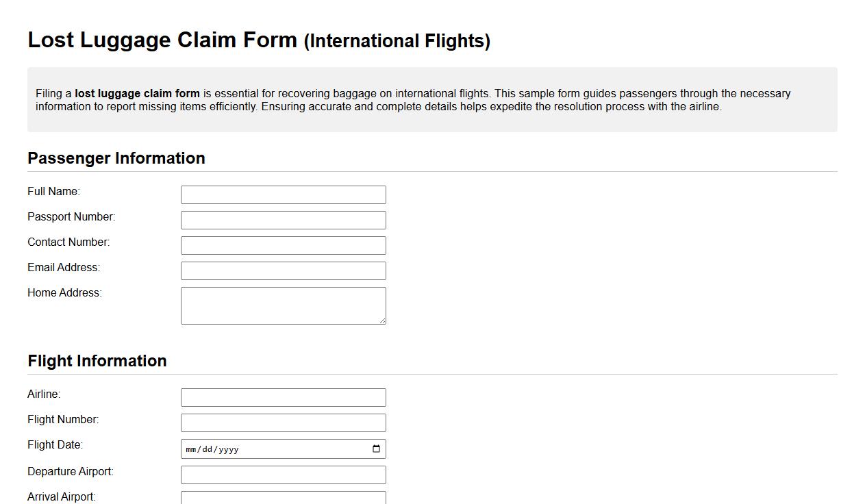Viewport: 865px width, 504px height.
Task: Click the Departure Airport input
Action: point(283,475)
